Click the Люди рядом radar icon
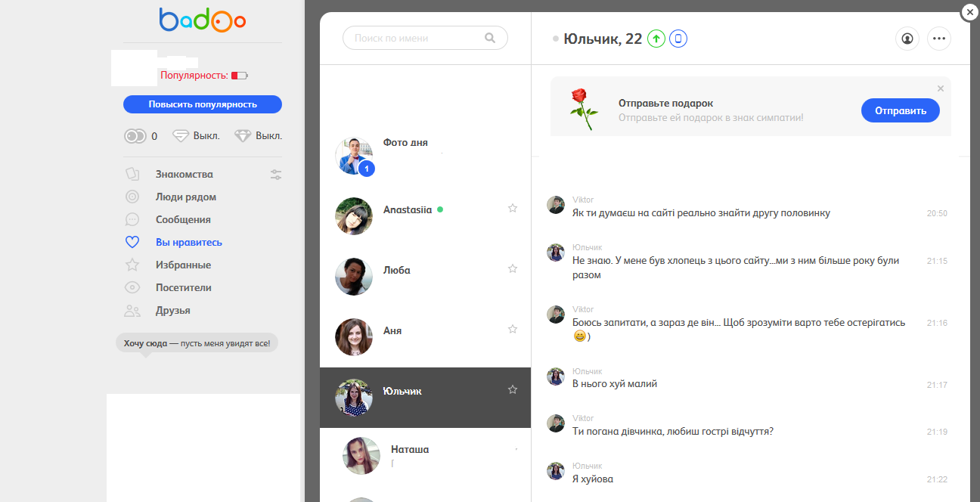 132,197
